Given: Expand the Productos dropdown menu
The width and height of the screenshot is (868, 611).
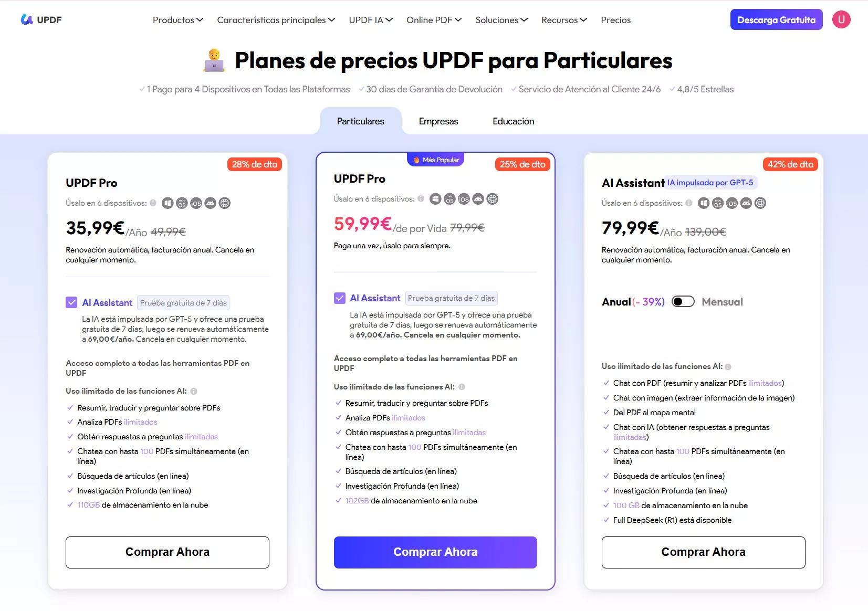Looking at the screenshot, I should tap(177, 20).
